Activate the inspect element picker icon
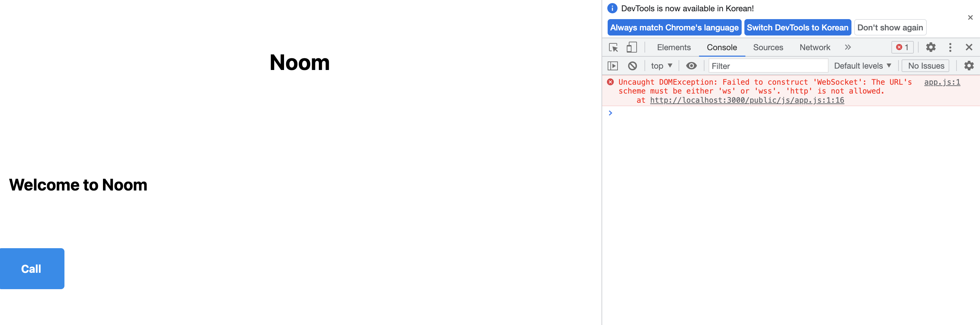 [613, 47]
